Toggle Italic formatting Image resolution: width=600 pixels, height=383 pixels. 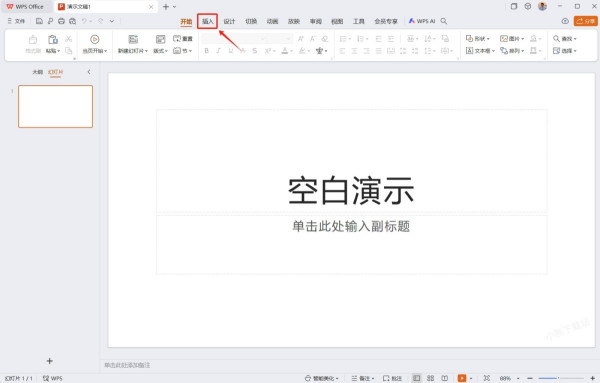pos(218,51)
